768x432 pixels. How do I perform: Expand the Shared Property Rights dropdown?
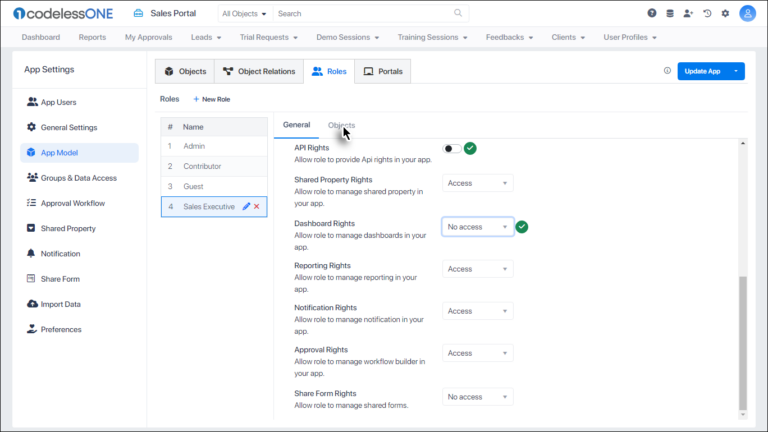(x=477, y=183)
